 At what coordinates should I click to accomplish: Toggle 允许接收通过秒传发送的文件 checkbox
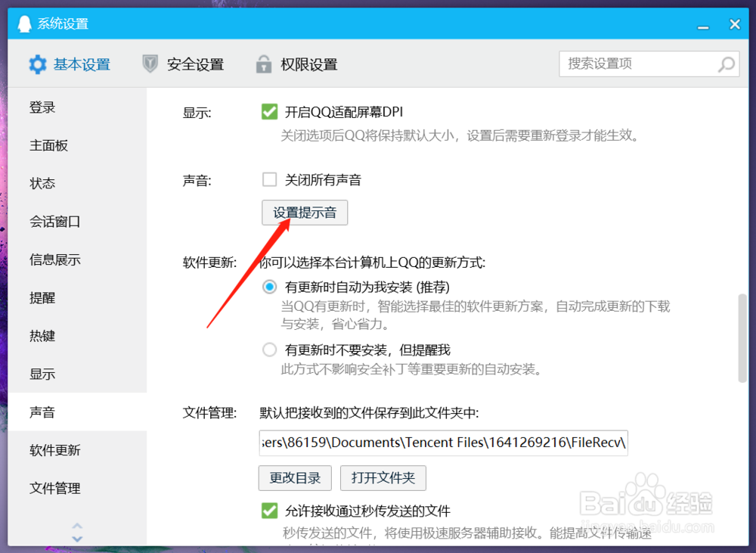click(270, 511)
